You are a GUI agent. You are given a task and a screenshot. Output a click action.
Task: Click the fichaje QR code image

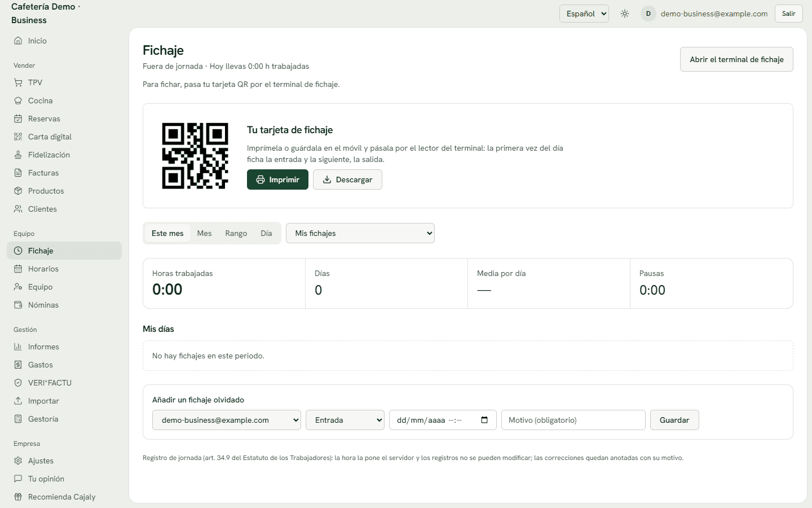(195, 156)
